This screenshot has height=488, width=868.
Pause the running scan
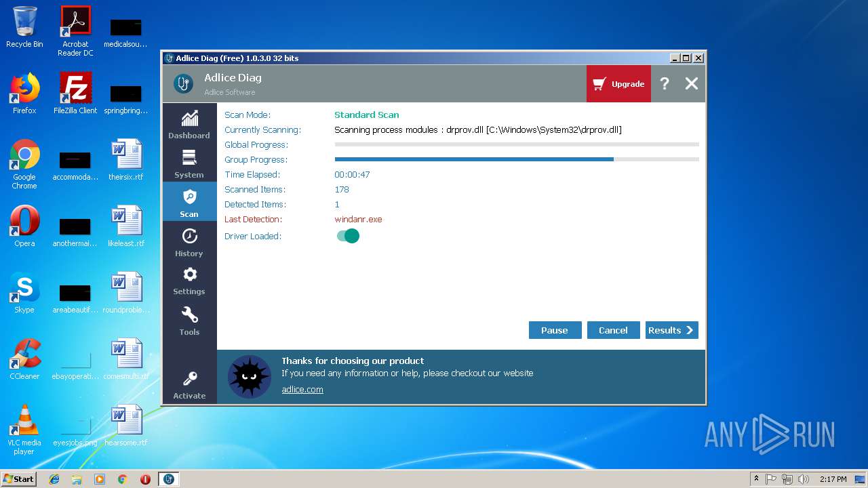coord(555,330)
